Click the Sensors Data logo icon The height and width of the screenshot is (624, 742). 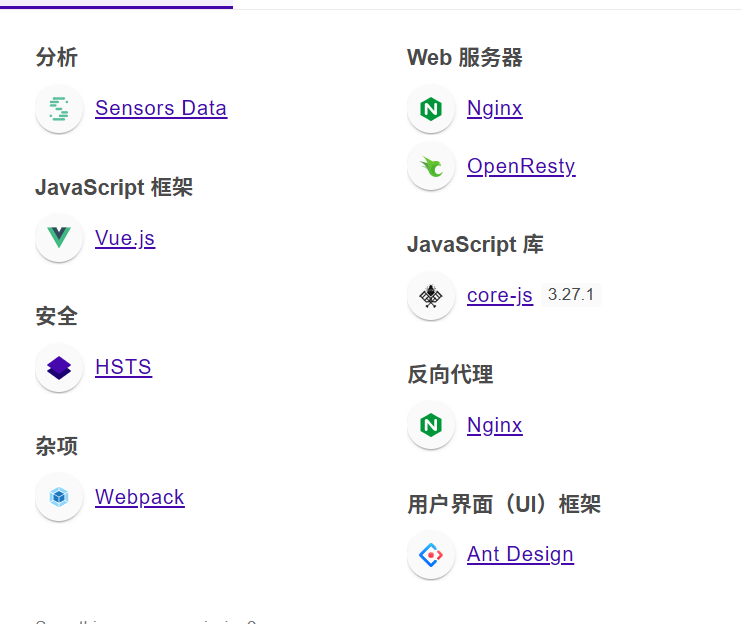pyautogui.click(x=59, y=109)
